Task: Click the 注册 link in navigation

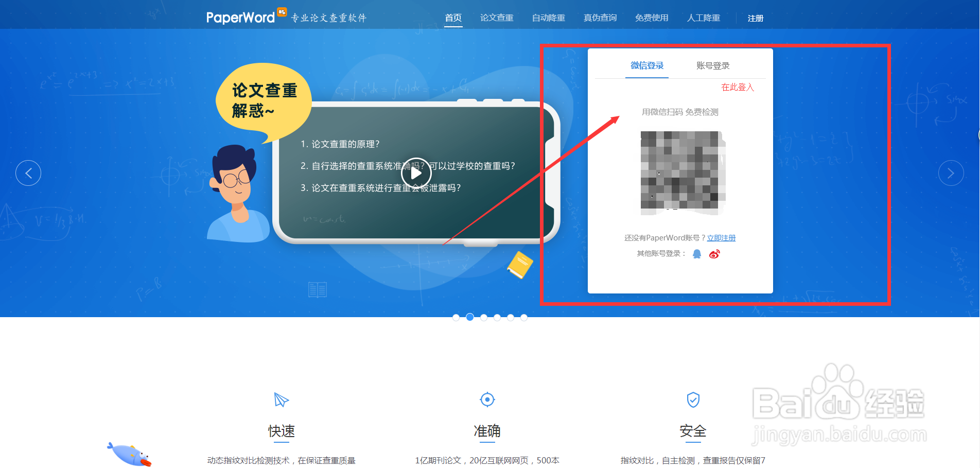Action: coord(755,18)
